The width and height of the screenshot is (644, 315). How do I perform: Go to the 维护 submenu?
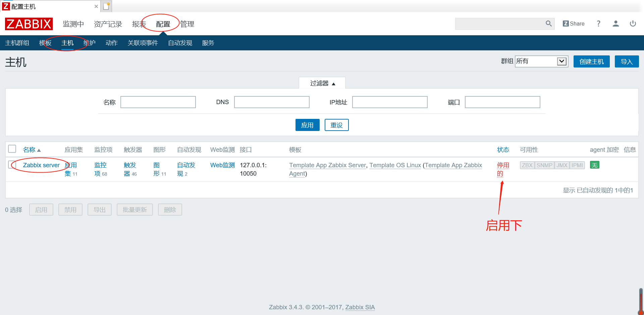click(90, 43)
